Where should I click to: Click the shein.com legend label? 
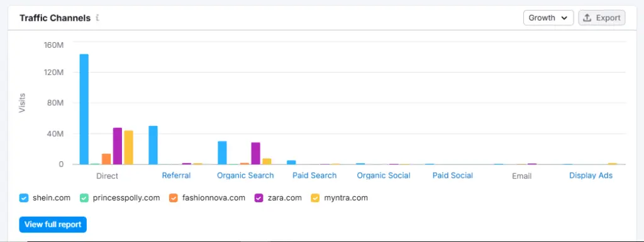(52, 198)
